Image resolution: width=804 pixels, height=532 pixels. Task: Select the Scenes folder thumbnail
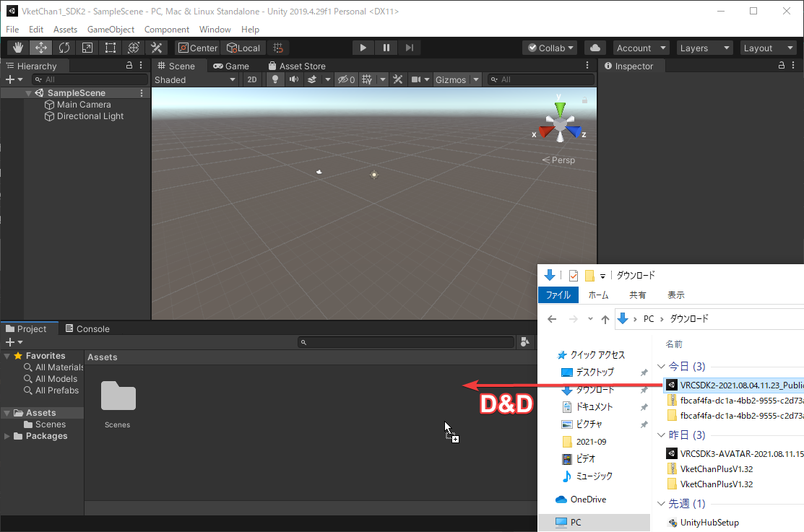[117, 396]
